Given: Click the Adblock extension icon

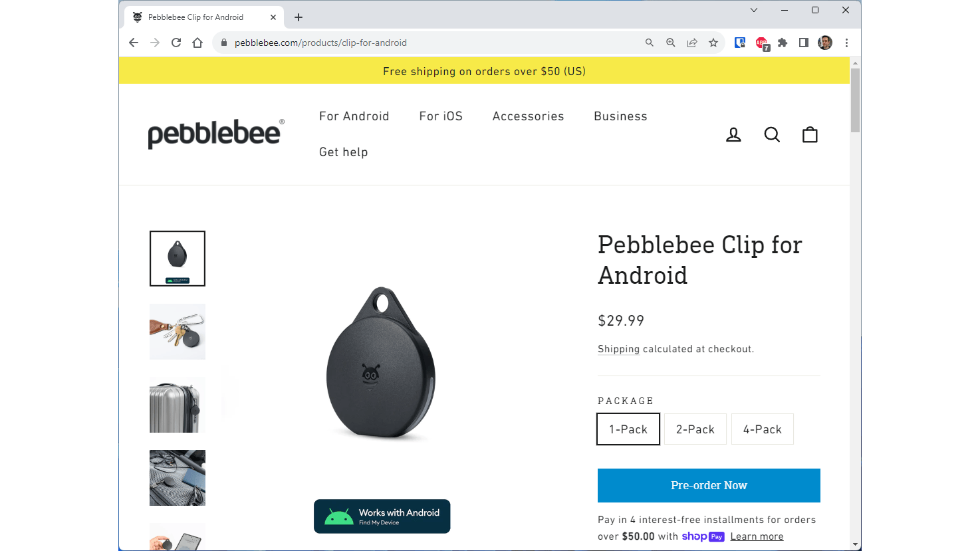Looking at the screenshot, I should 761,43.
